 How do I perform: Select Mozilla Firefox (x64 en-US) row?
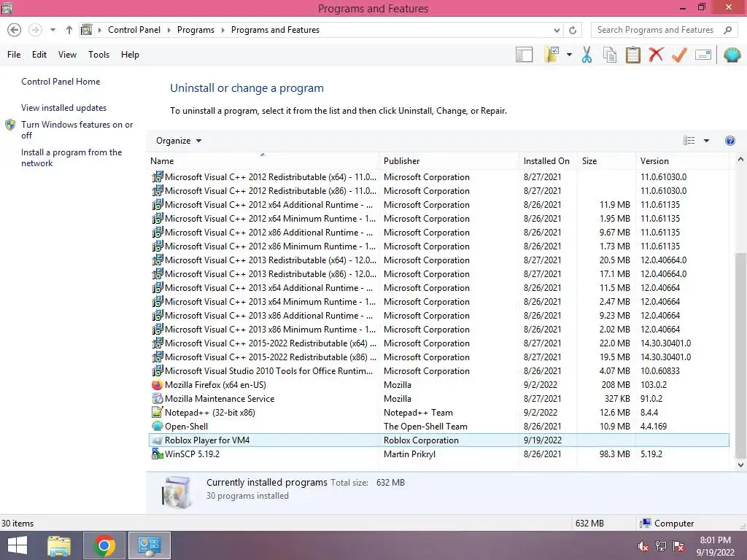[438, 385]
